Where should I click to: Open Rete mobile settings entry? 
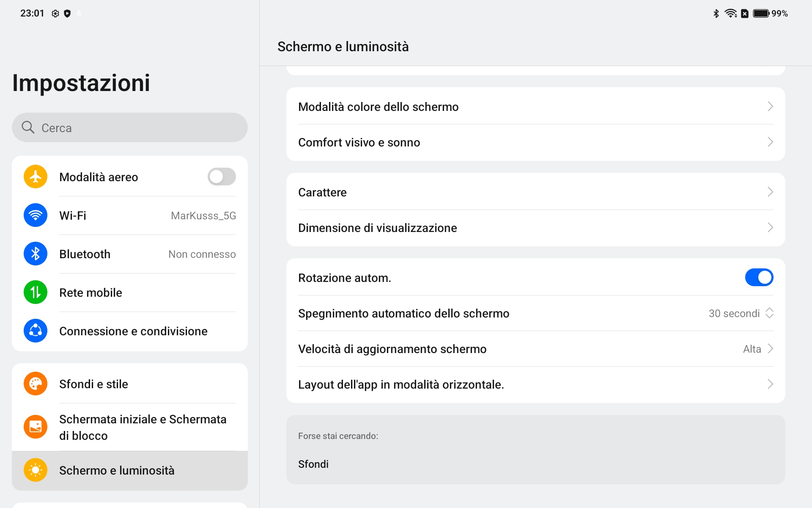(130, 293)
